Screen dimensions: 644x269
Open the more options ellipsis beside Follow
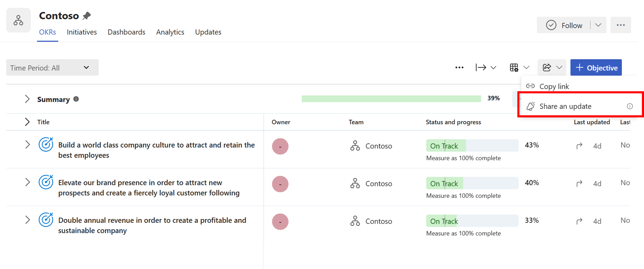(x=621, y=25)
